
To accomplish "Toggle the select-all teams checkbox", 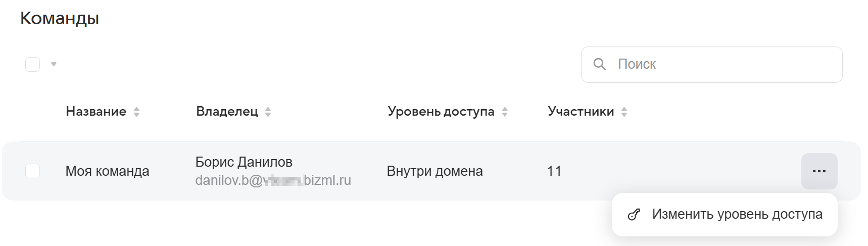I will (x=33, y=65).
